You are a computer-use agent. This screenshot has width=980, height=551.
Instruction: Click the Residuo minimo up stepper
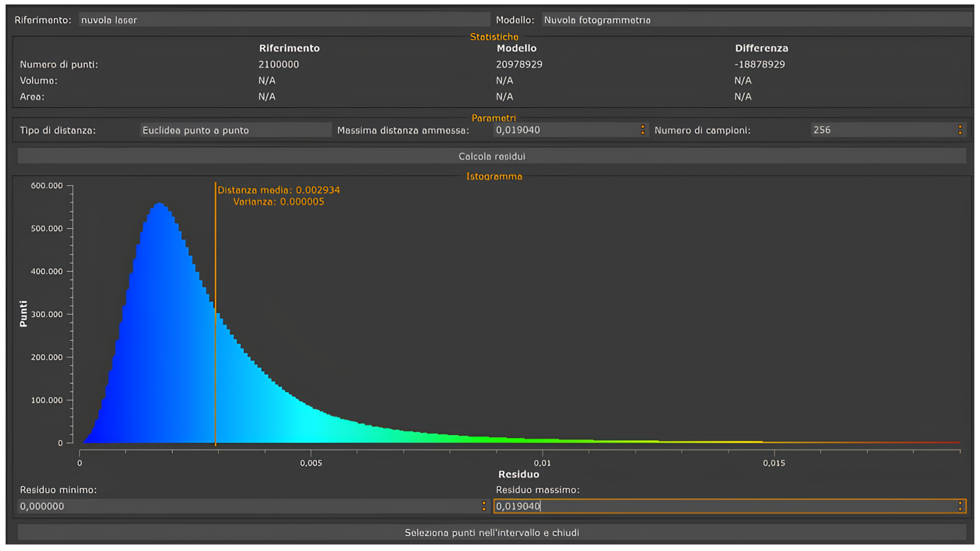click(x=484, y=503)
